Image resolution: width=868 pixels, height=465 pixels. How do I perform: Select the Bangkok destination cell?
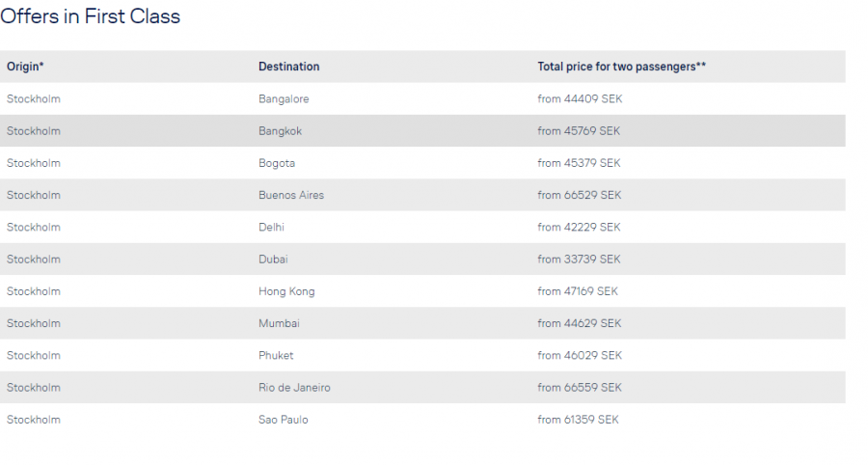point(280,131)
